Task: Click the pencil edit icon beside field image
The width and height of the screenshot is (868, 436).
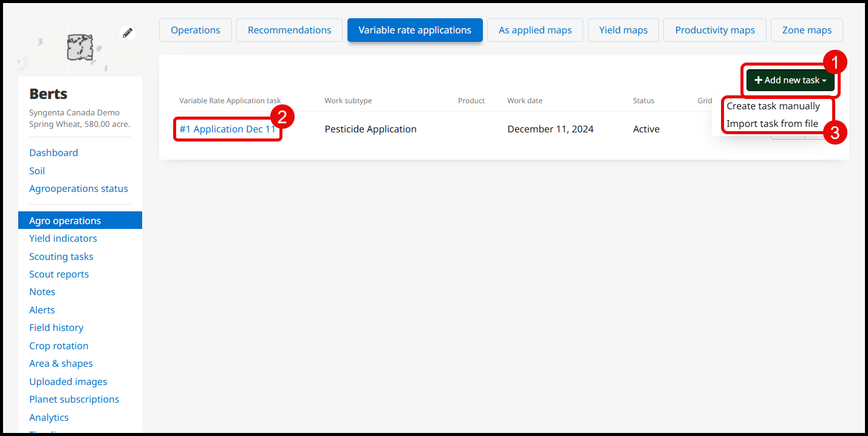Action: tap(127, 33)
